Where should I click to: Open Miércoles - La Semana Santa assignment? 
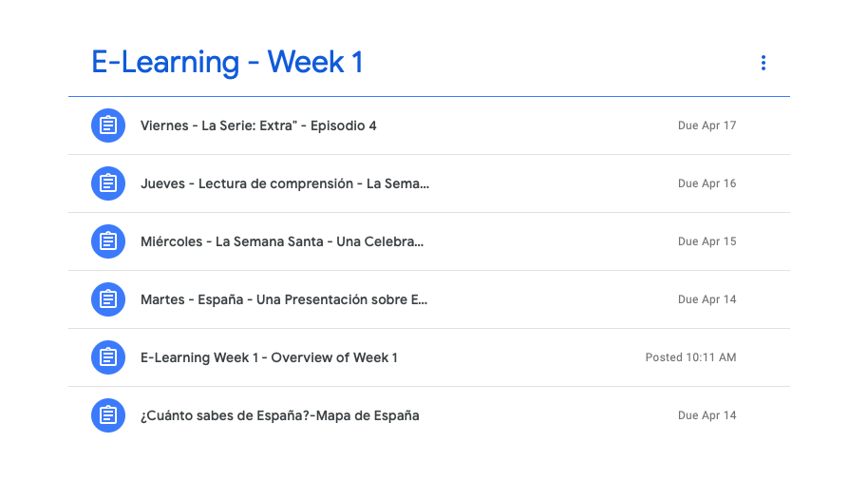[x=281, y=241]
